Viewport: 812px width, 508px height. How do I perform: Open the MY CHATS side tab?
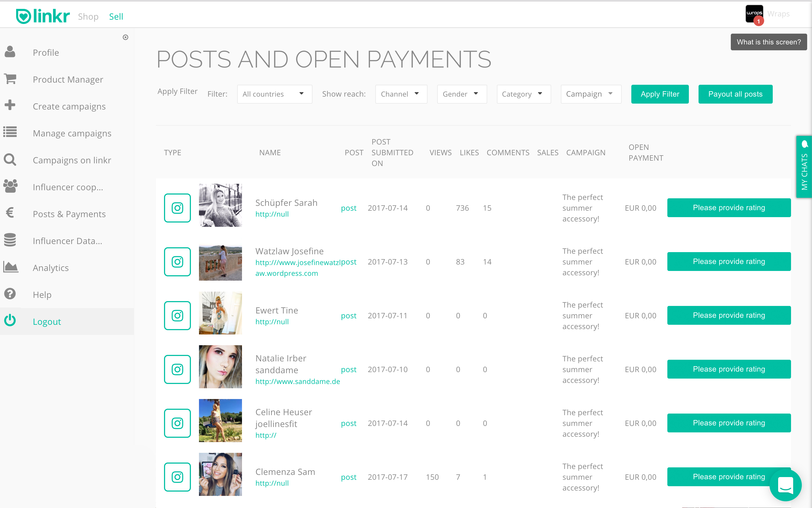(x=804, y=167)
